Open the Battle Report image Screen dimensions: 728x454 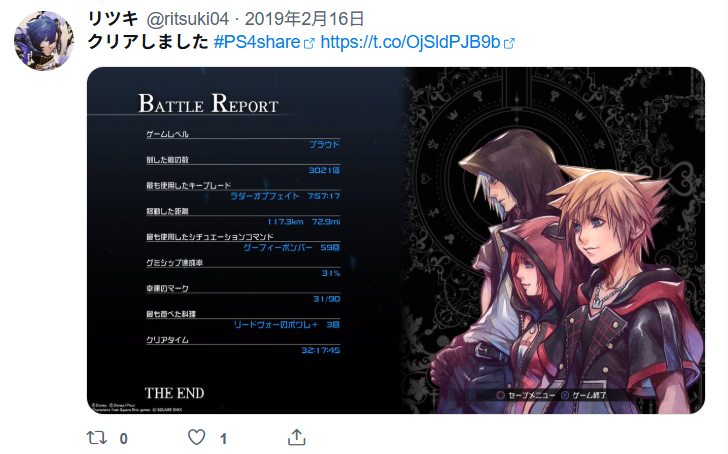tap(396, 240)
